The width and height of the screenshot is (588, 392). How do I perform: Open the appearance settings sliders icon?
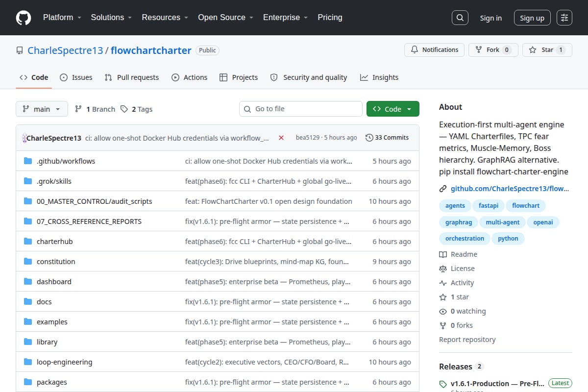564,18
